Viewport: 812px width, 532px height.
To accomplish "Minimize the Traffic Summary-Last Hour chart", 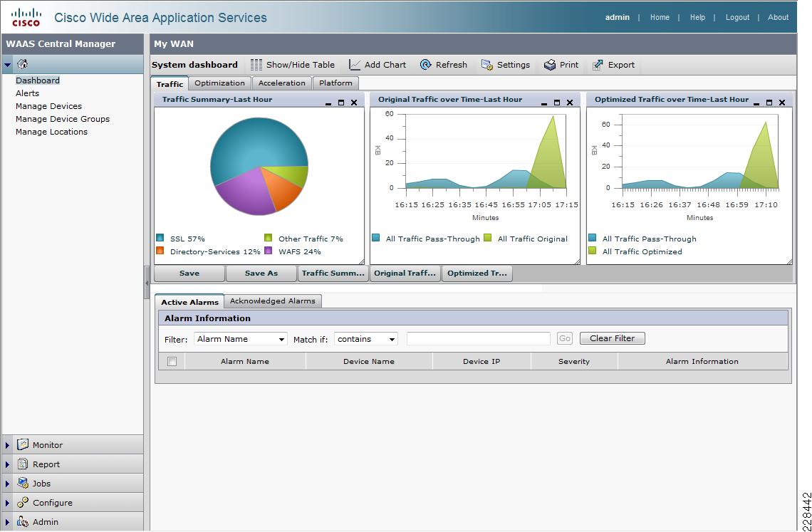I will pyautogui.click(x=328, y=103).
